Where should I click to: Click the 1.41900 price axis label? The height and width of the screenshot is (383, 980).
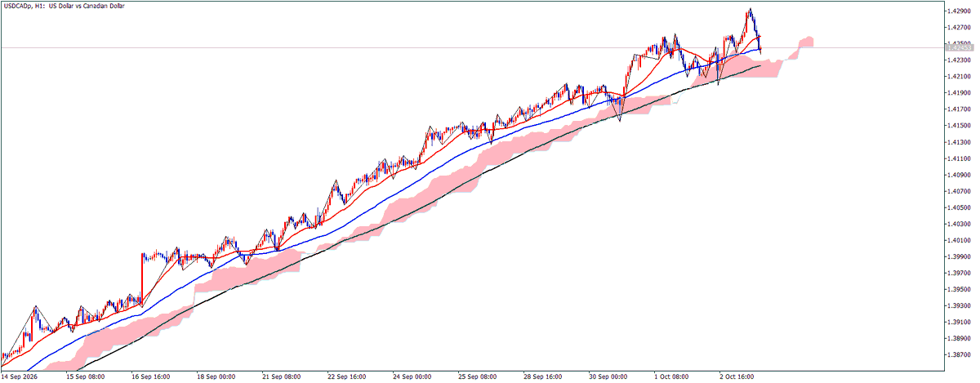pos(958,92)
